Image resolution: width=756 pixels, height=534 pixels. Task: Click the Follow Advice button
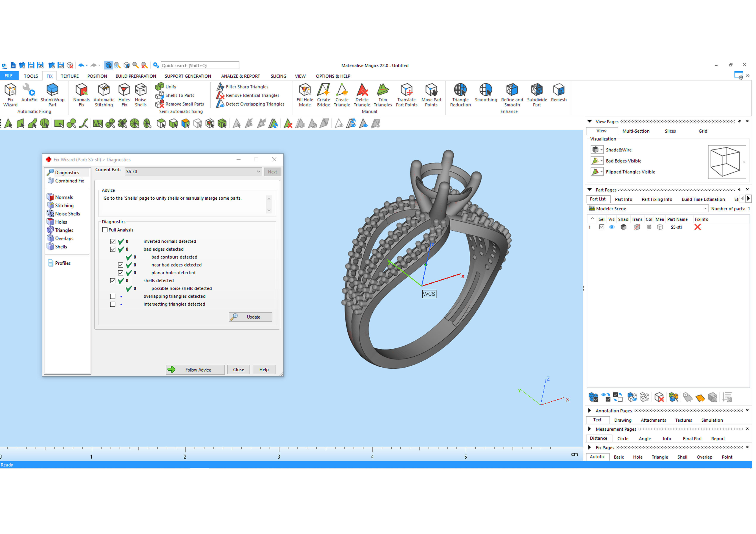195,370
